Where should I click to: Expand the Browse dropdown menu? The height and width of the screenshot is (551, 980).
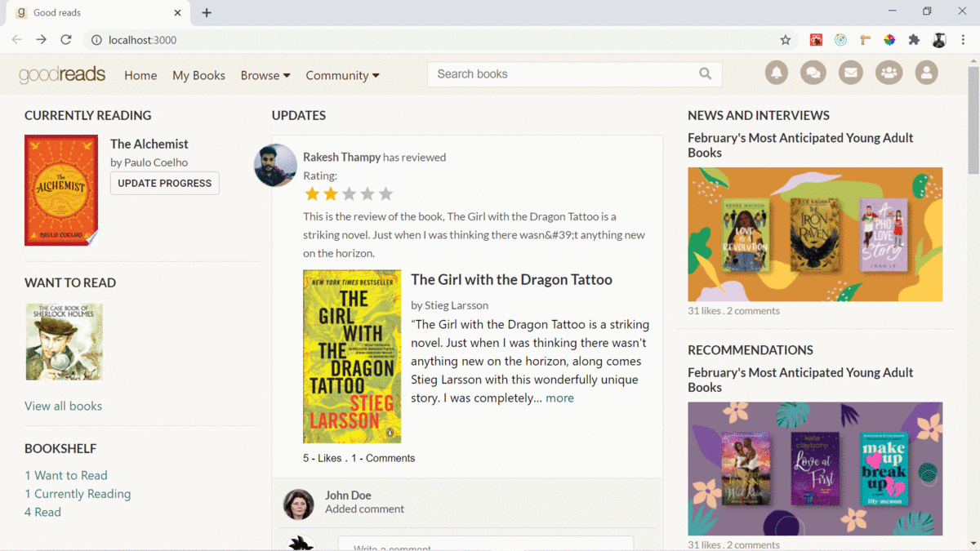(265, 75)
